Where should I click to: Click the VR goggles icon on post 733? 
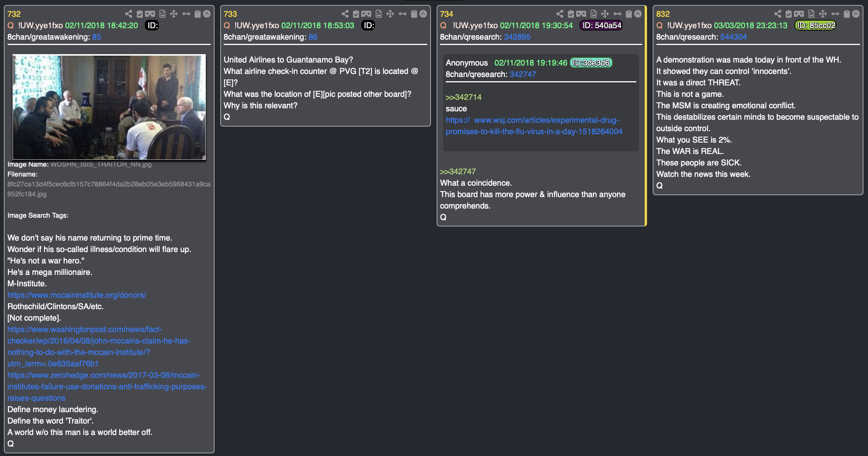[x=366, y=14]
